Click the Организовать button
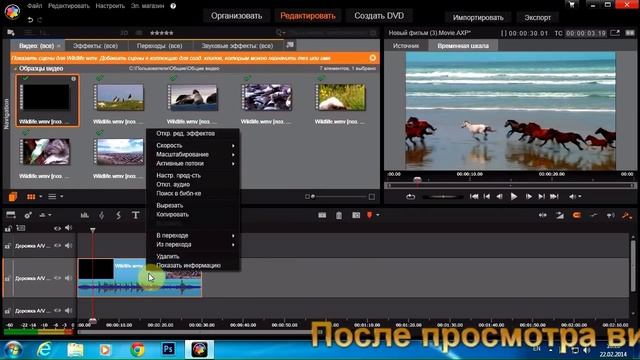Screen dimensions: 640x360 point(236,16)
